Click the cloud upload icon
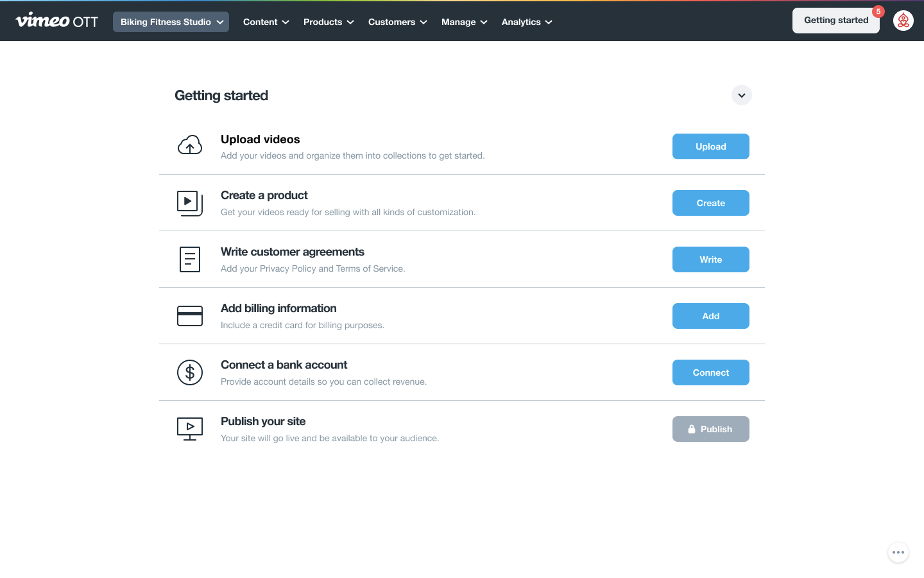924x578 pixels. click(190, 146)
